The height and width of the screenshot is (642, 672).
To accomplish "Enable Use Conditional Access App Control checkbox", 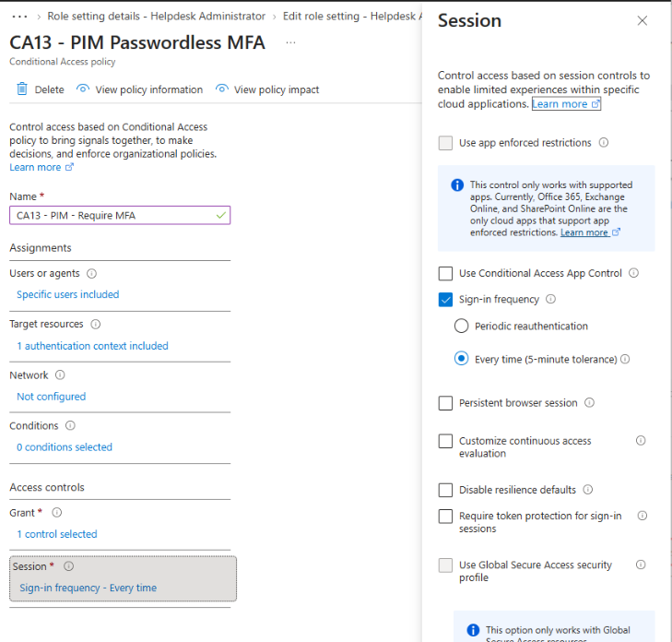I will click(446, 273).
